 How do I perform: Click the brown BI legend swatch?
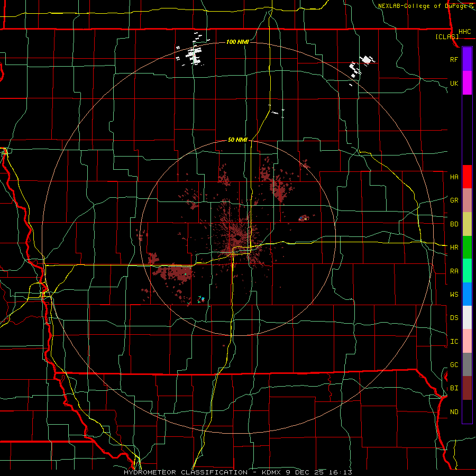click(467, 388)
